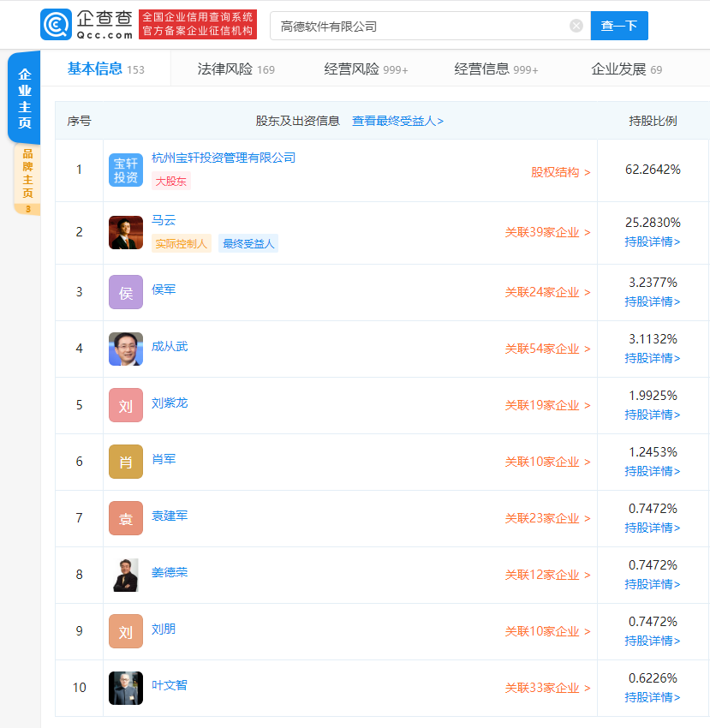Image resolution: width=710 pixels, height=728 pixels.
Task: Click the 刘 avatar beside 刘紫龙
Action: pos(126,405)
